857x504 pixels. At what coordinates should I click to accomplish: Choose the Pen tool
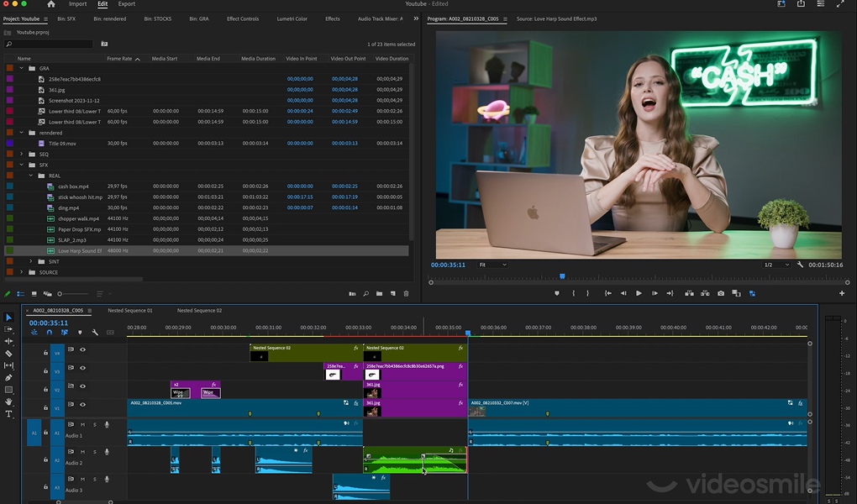click(x=8, y=378)
